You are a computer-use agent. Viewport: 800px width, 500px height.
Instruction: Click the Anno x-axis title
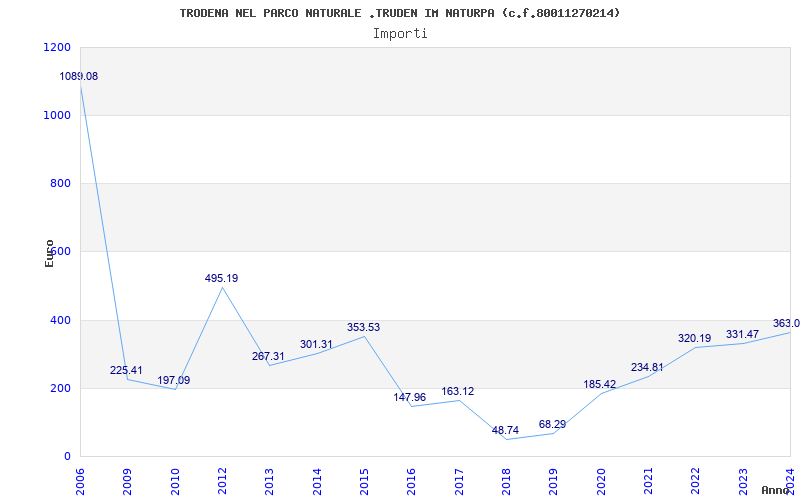click(776, 490)
